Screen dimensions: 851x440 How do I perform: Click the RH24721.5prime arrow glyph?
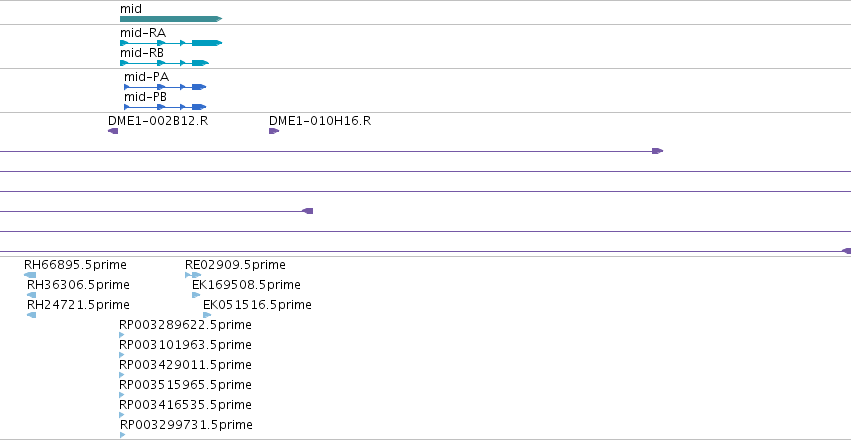[31, 315]
